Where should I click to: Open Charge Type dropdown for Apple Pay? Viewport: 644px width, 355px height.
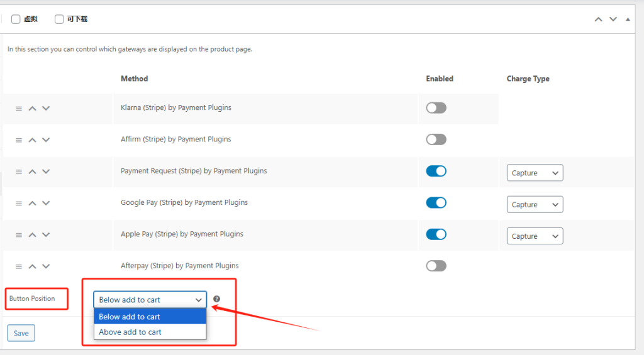535,236
